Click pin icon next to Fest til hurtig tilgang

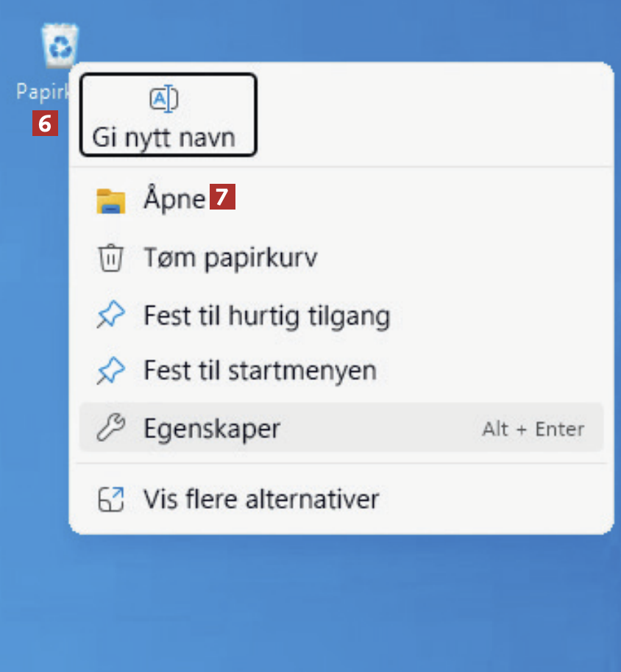click(110, 315)
